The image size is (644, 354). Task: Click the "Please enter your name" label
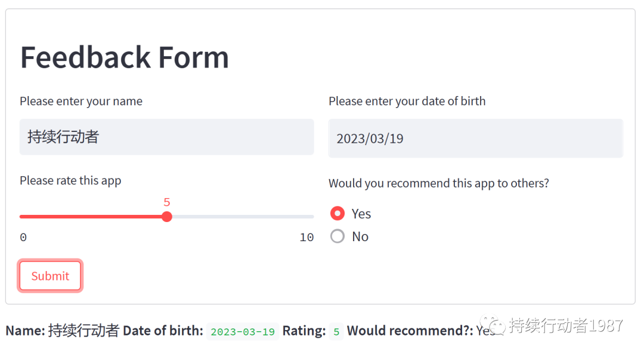[81, 101]
